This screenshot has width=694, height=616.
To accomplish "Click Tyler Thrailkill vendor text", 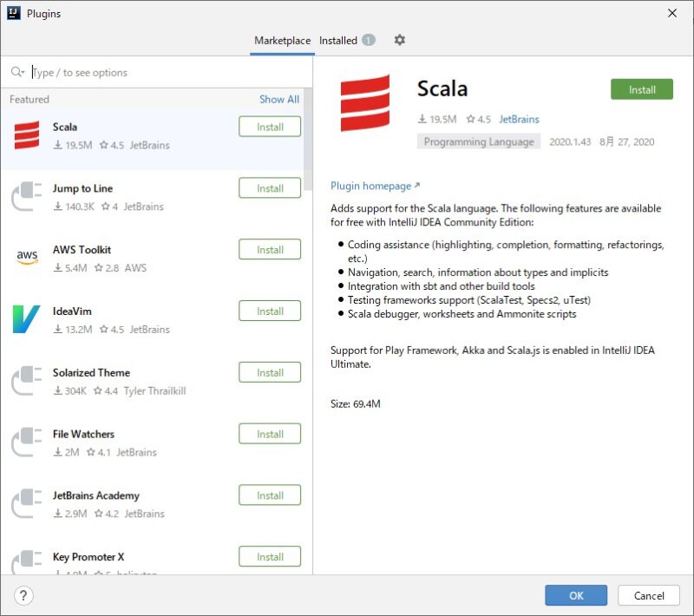I will point(155,390).
